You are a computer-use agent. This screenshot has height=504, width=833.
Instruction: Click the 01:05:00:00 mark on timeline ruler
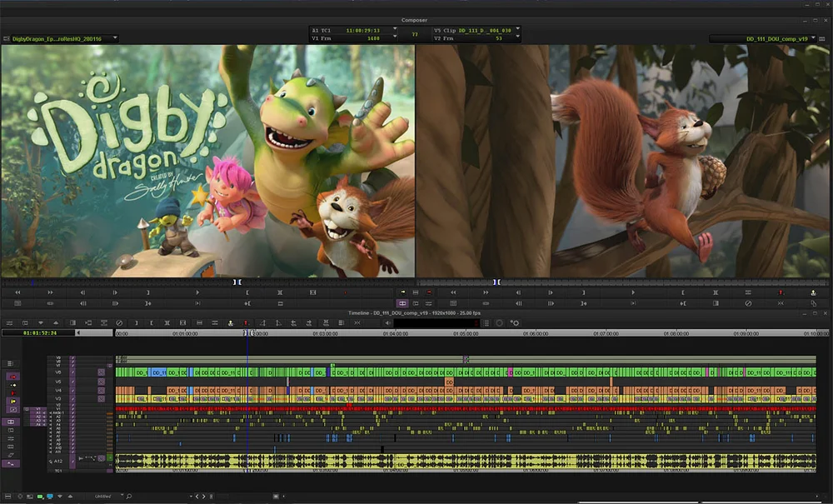click(x=466, y=333)
